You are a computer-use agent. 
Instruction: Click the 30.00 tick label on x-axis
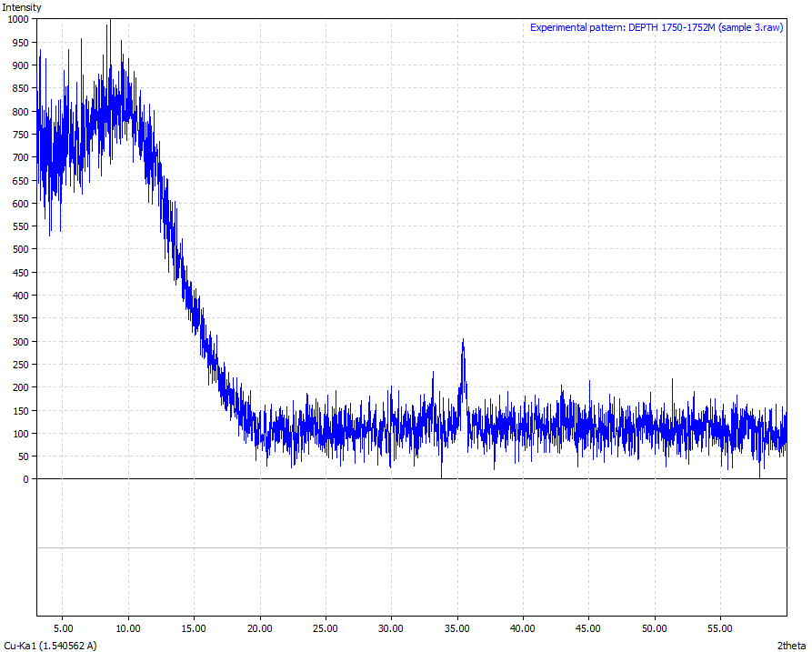391,628
